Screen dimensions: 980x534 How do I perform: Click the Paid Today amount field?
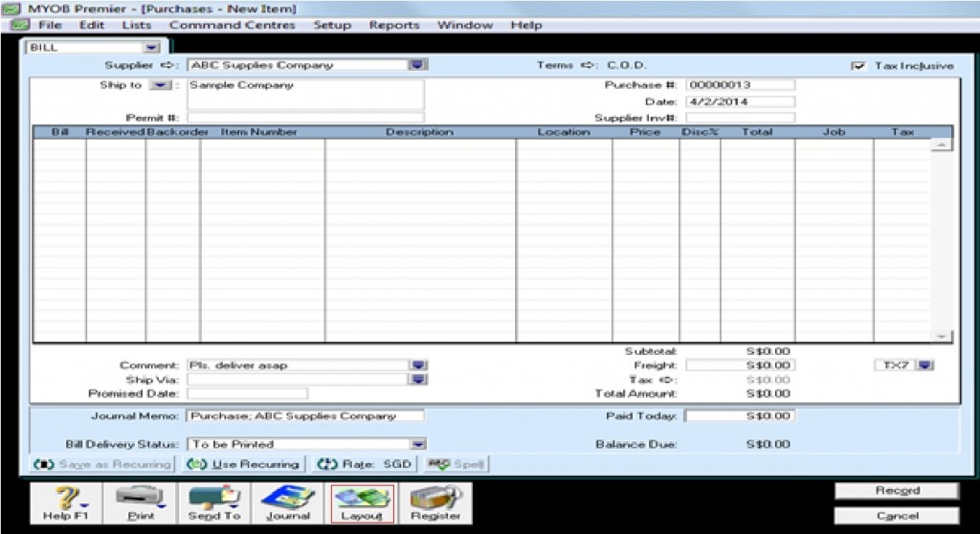741,416
